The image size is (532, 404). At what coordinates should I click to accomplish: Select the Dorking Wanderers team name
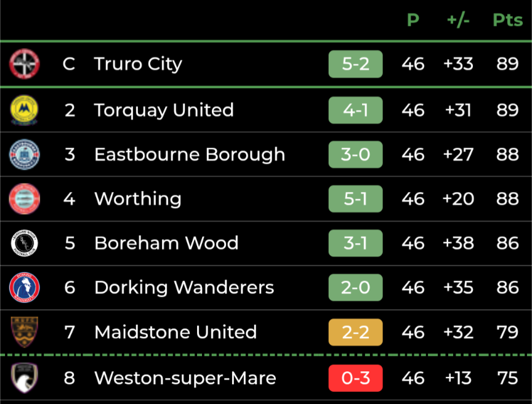(x=184, y=288)
